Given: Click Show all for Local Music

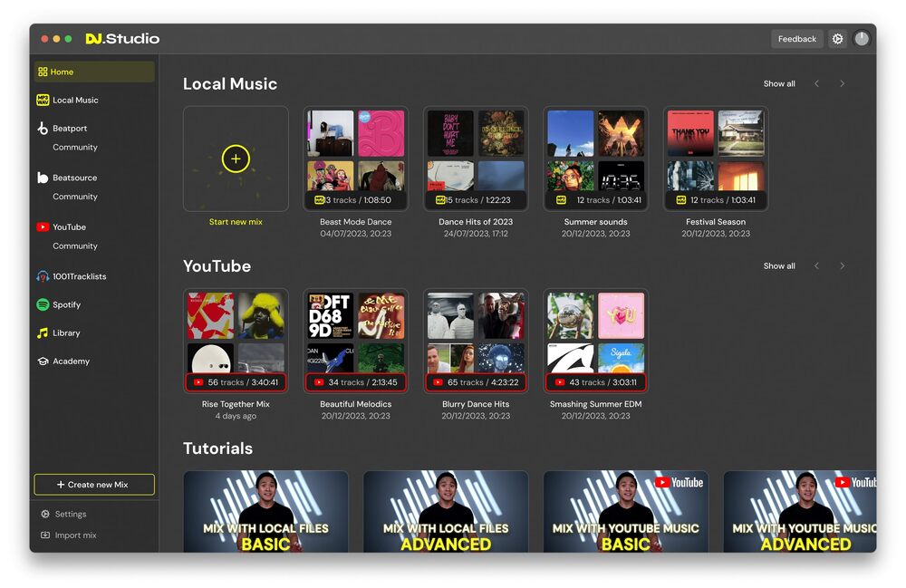Looking at the screenshot, I should [x=778, y=84].
